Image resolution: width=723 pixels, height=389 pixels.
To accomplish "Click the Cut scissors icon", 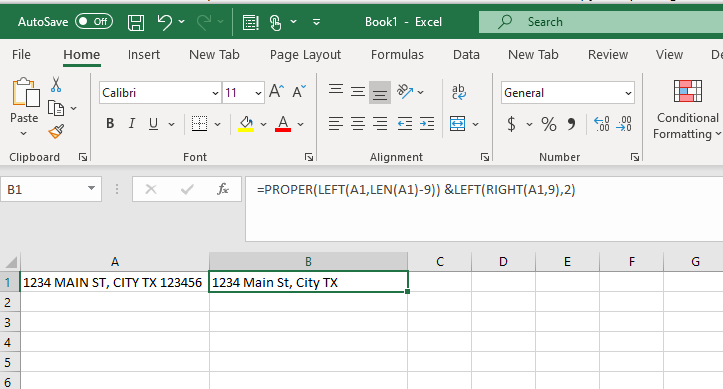I will [x=56, y=85].
